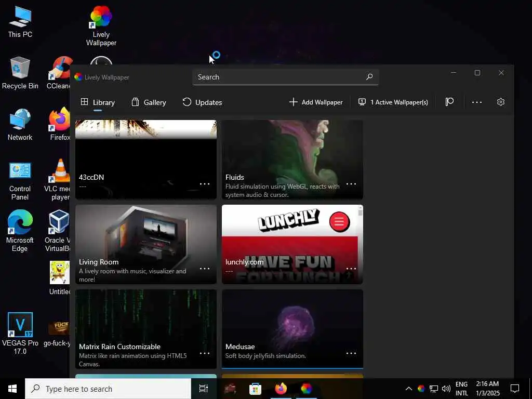Click the Lively Wallpaper title bar logo
Viewport: 532px width, 399px height.
pos(78,77)
